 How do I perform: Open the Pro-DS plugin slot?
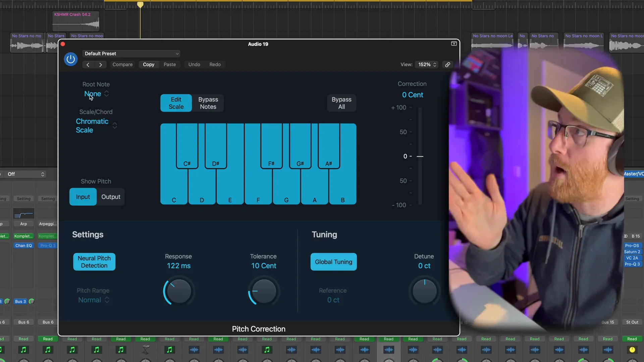(632, 246)
